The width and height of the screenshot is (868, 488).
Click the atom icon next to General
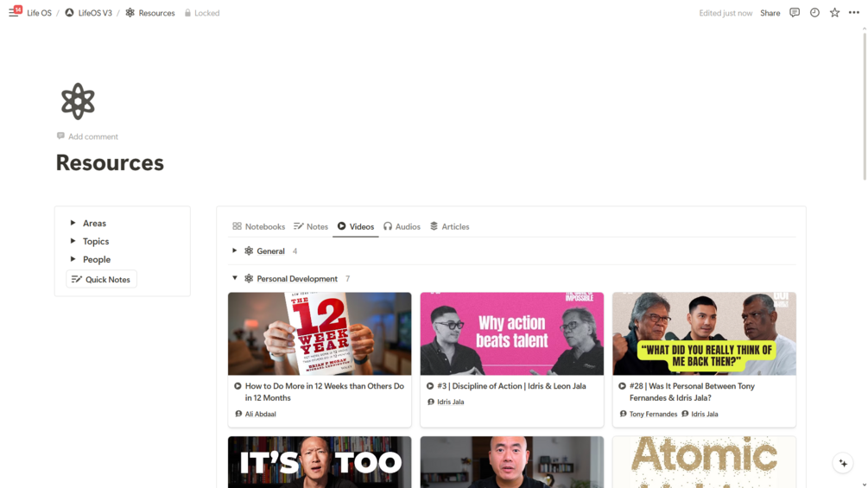click(249, 250)
